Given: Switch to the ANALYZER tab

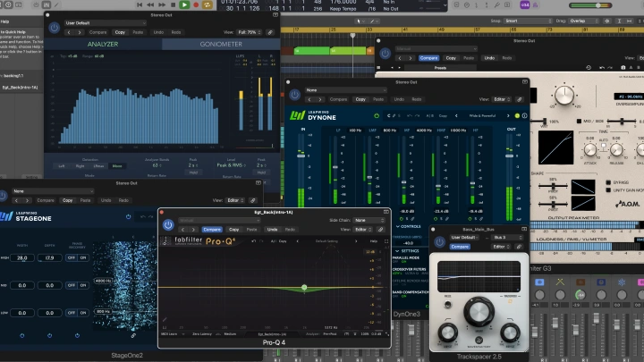Looking at the screenshot, I should [103, 44].
